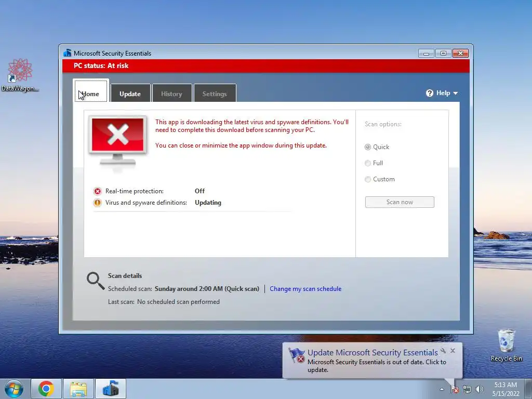Click the No scheduled scan performed text
Screen dimensions: 532x399
point(178,302)
